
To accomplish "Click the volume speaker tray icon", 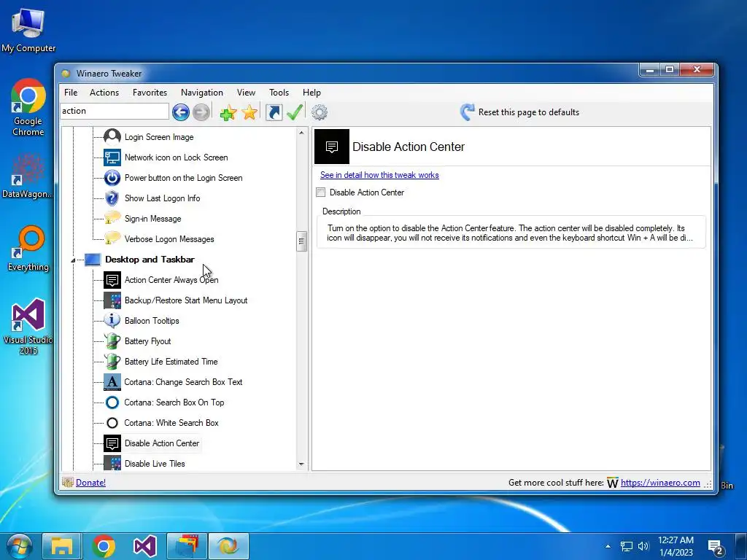I will [x=643, y=546].
